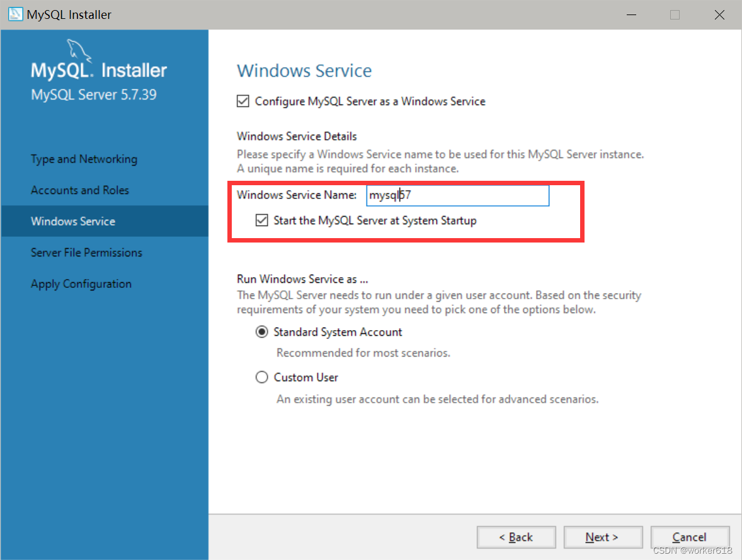Click the 'Run Windows Service as ...' heading
Viewport: 742px width, 560px height.
[x=302, y=279]
